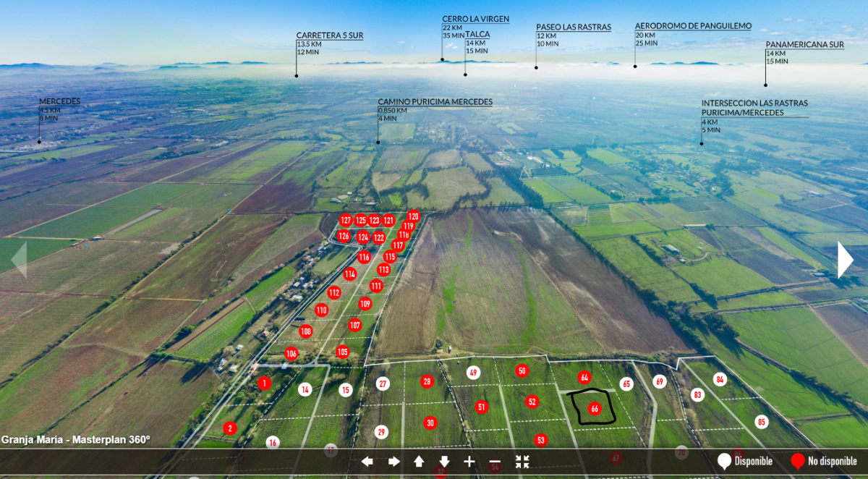
Task: Click unavailable lot marker 66
Action: pyautogui.click(x=595, y=409)
